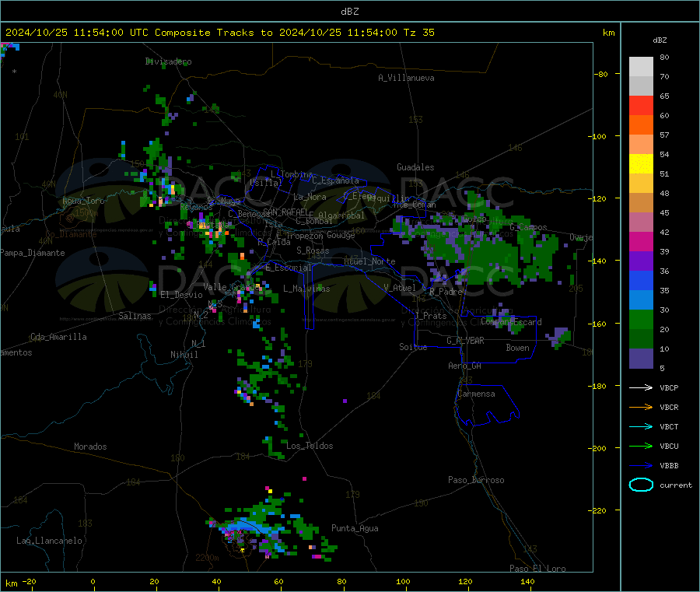Pick the green 30–20 dBZ swatch
This screenshot has height=592, width=700.
[641, 319]
